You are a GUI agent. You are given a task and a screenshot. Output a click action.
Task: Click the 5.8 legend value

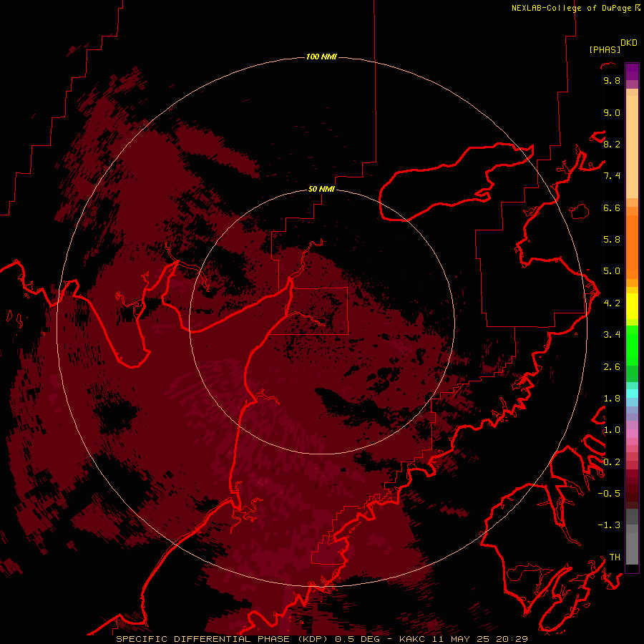pos(612,240)
